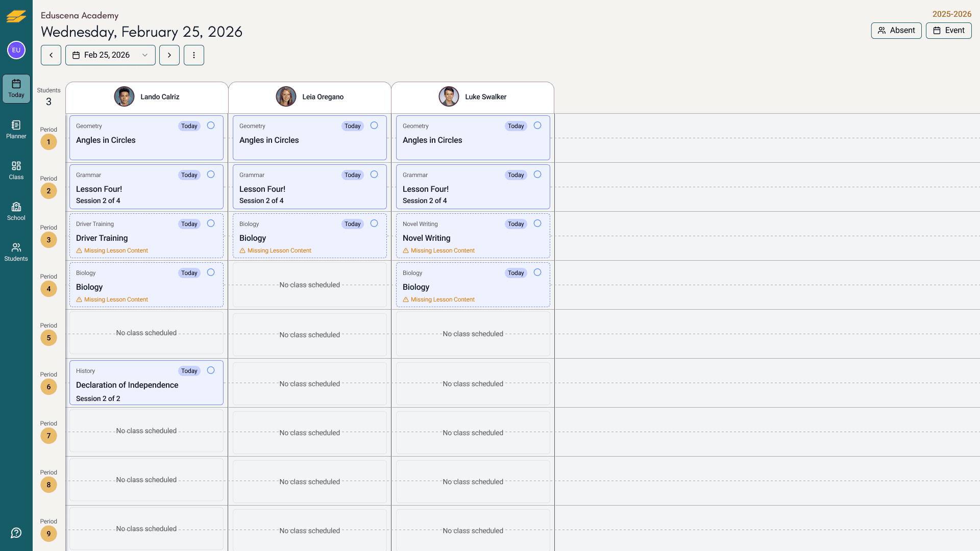
Task: Mark Luke's Novel Writing lesson complete
Action: 537,223
